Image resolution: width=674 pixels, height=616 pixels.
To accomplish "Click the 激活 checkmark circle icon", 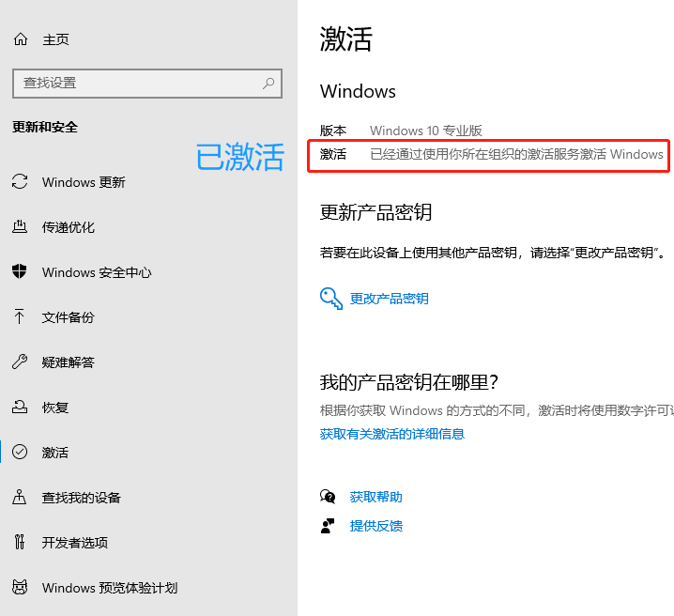I will point(20,452).
